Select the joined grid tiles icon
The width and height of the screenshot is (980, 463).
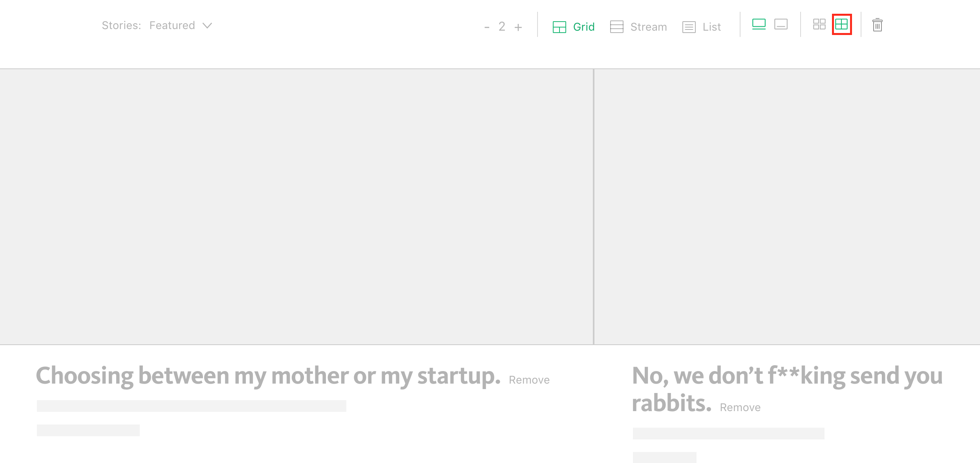(x=841, y=24)
